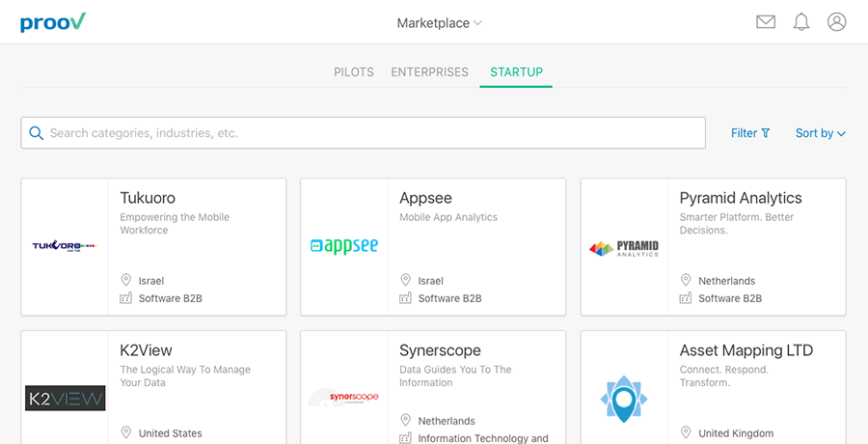The width and height of the screenshot is (868, 444).
Task: Click 'Connect. Respond. Transform.' tagline
Action: pos(724,375)
